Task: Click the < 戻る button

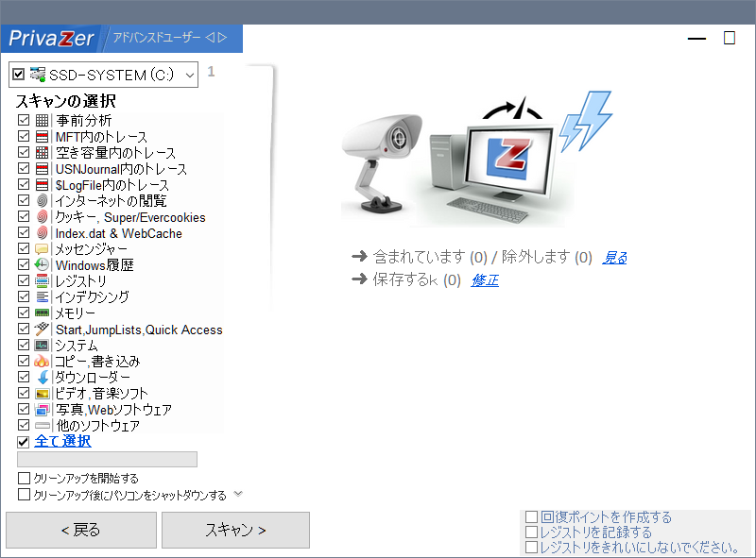Action: (81, 530)
